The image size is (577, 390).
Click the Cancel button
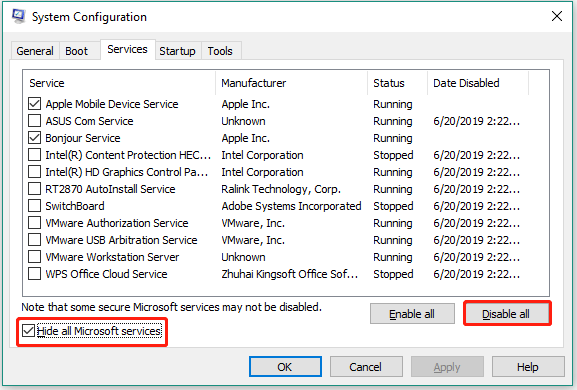[366, 366]
